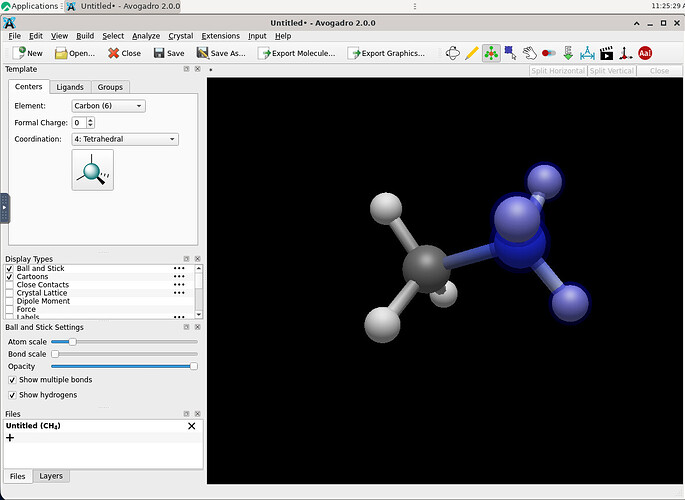Viewport: 685px width, 500px height.
Task: Open the Analyze menu
Action: [146, 36]
